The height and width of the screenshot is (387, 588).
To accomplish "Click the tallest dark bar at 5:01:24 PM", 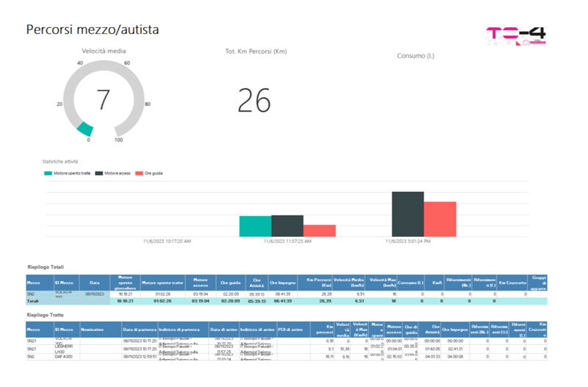I will tap(407, 214).
